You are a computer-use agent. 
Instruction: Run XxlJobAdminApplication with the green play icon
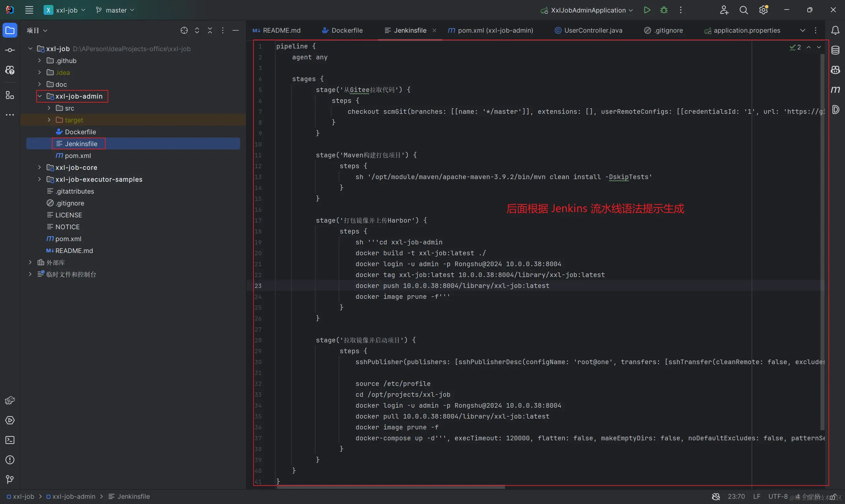point(647,10)
